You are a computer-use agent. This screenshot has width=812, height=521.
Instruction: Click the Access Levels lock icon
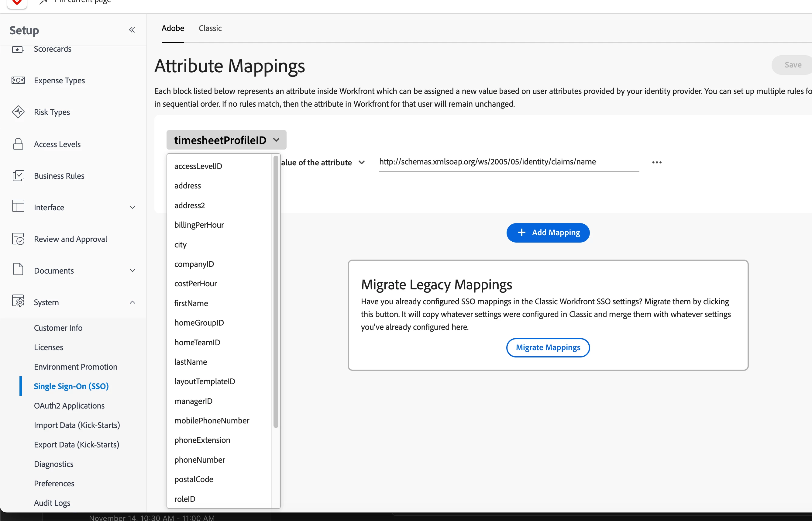click(x=18, y=144)
